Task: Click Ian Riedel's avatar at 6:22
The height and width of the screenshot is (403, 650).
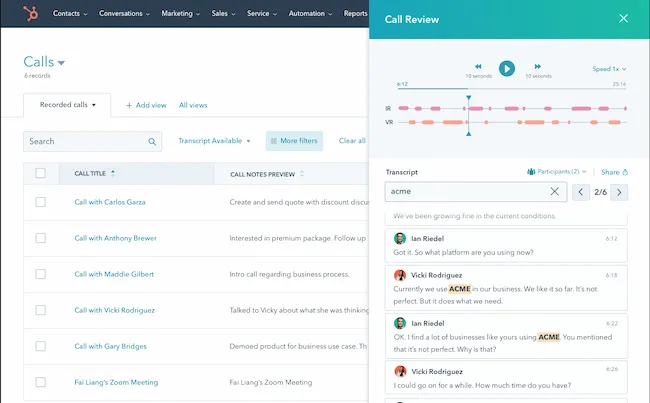Action: pos(400,323)
